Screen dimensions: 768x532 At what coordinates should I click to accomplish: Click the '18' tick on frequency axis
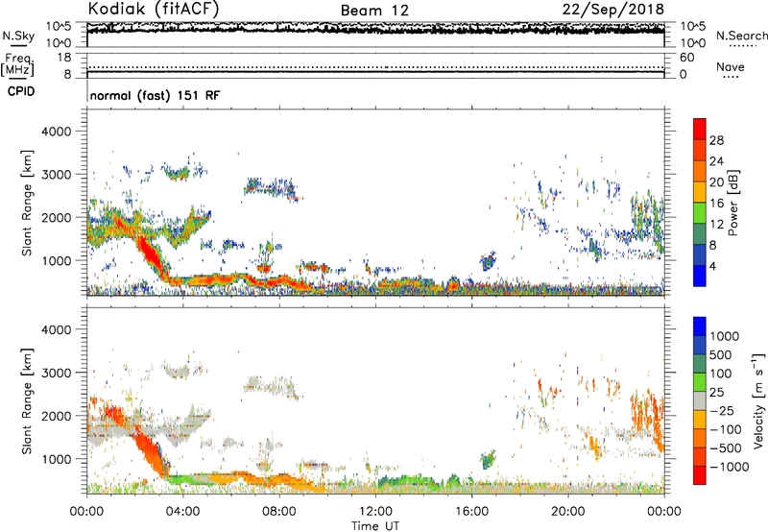64,58
